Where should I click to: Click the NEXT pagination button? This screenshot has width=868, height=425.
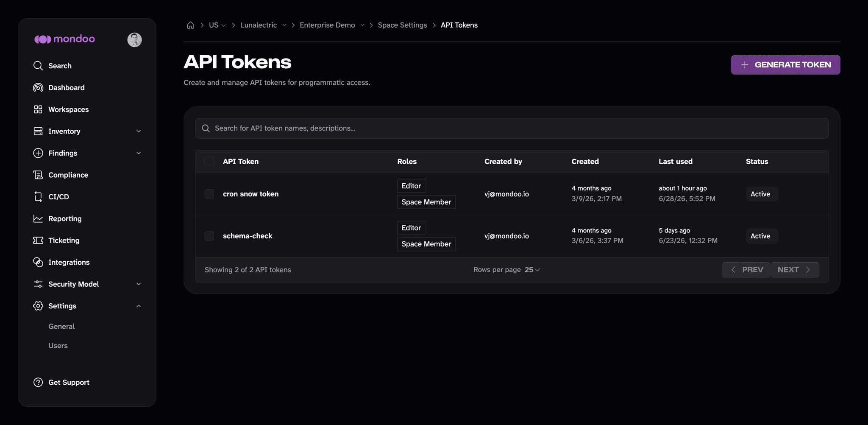(795, 270)
